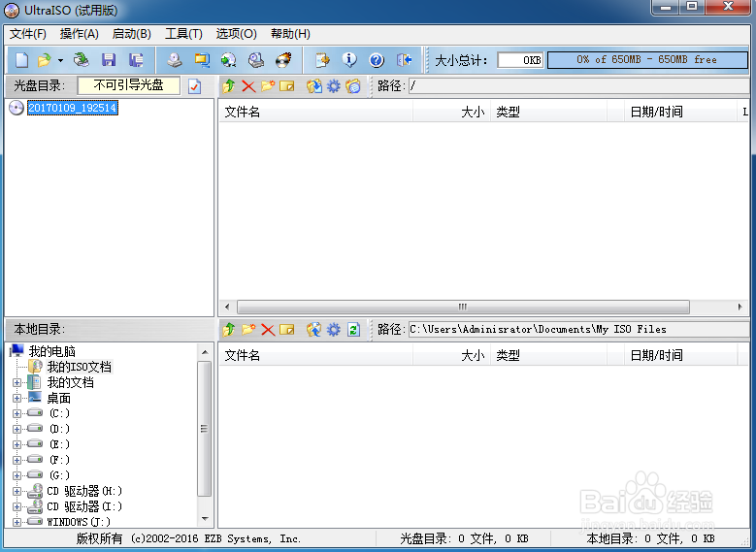This screenshot has width=756, height=552.
Task: Click the Save floppy disk icon
Action: 109,60
